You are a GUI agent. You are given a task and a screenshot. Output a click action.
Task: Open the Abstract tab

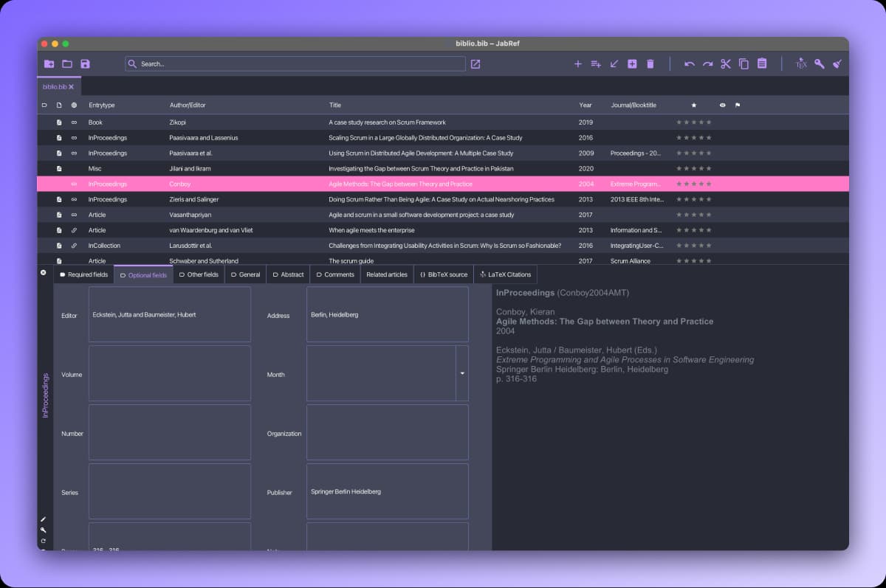point(288,274)
